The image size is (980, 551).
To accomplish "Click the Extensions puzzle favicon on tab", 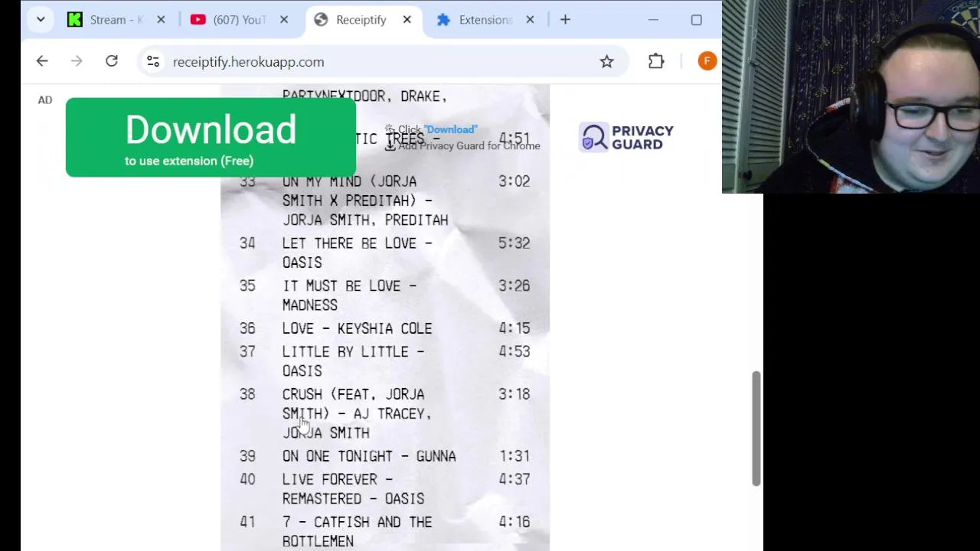I will [x=443, y=20].
